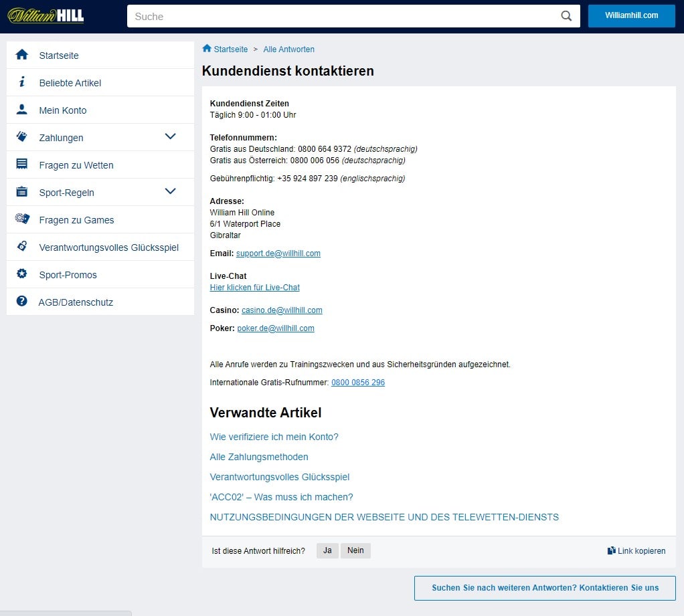Click the breadcrumb home icon
The height and width of the screenshot is (616, 684).
[x=207, y=48]
